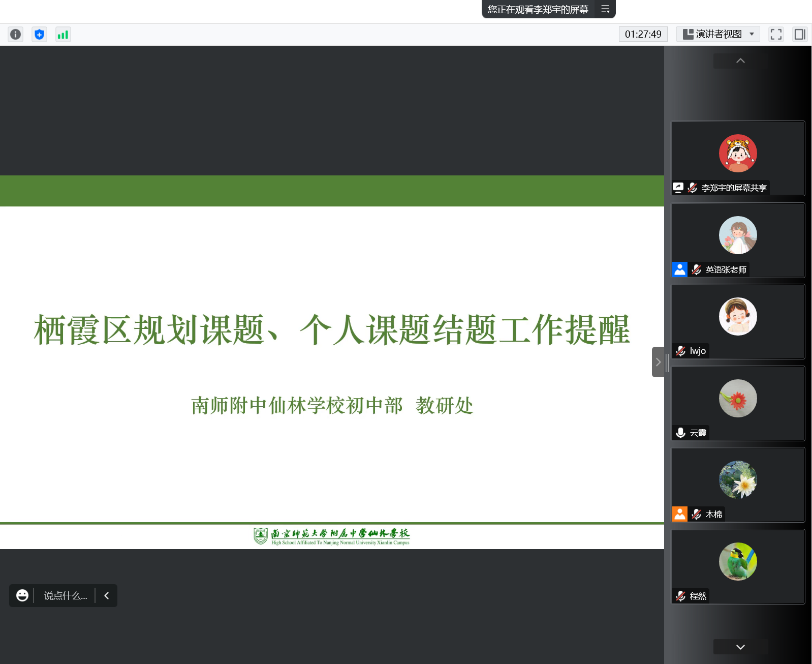Select 李郑宇的屏幕共享 participant tile
This screenshot has width=812, height=664.
tap(738, 158)
